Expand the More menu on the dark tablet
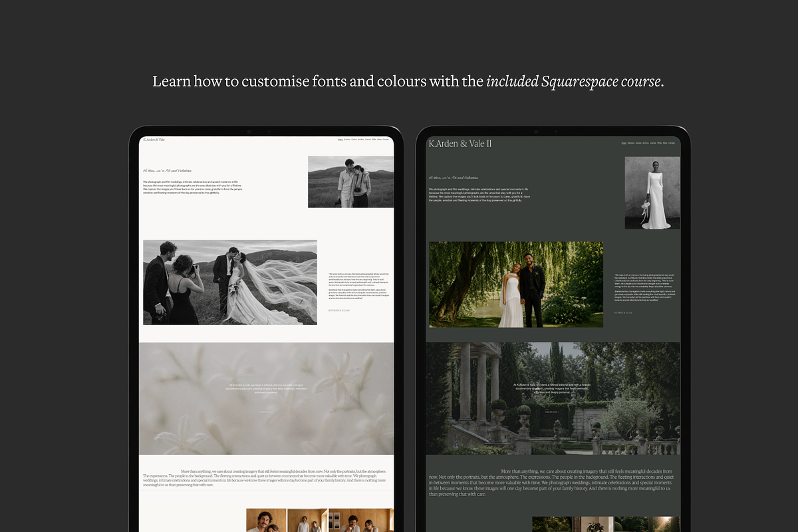 [665, 143]
